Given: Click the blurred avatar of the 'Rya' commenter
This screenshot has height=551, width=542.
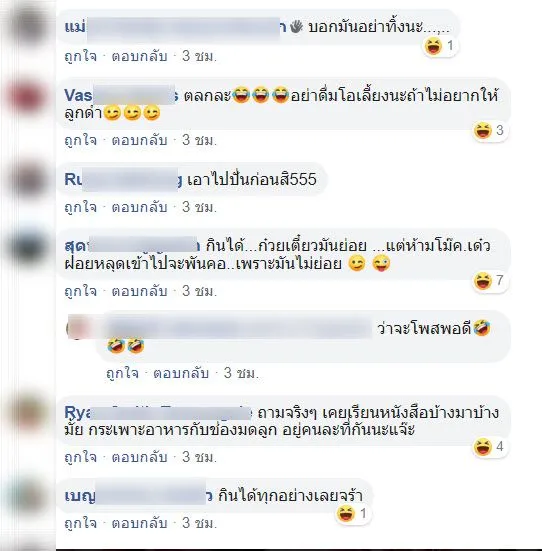Looking at the screenshot, I should 27,413.
